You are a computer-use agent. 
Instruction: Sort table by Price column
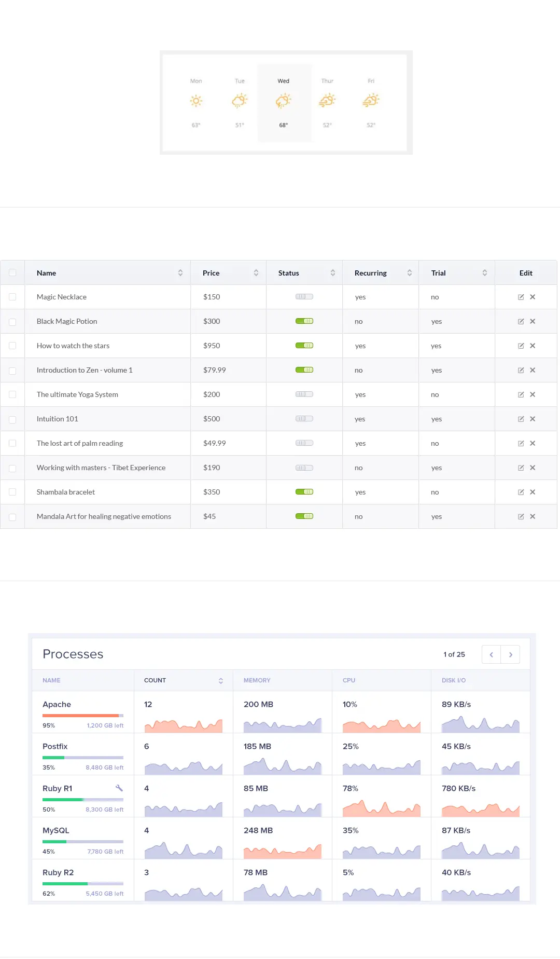pos(256,273)
